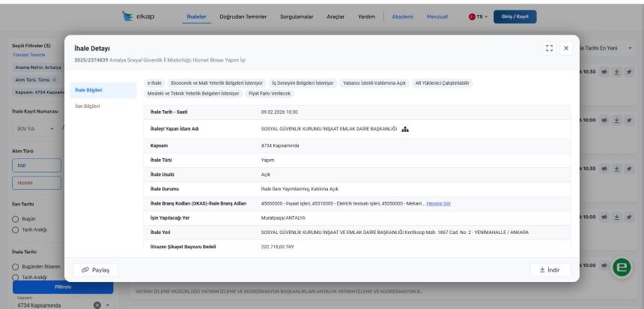Screen dimensions: 644x309
Task: Expand the Kapsam 4734 Kapsamında dropdown
Action: coord(107,304)
